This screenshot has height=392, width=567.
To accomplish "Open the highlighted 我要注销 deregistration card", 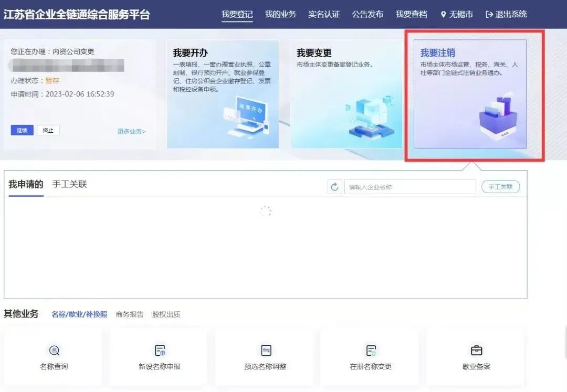I will (471, 94).
